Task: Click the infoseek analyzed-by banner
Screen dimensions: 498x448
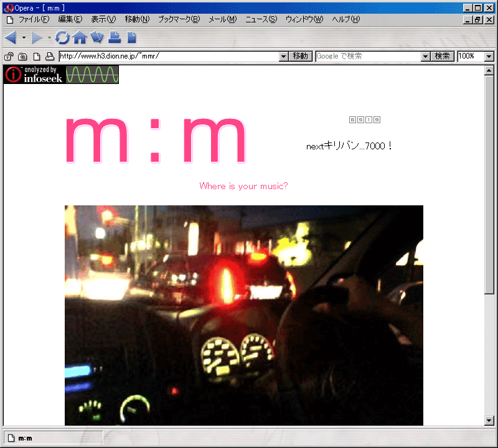Action: [x=61, y=75]
